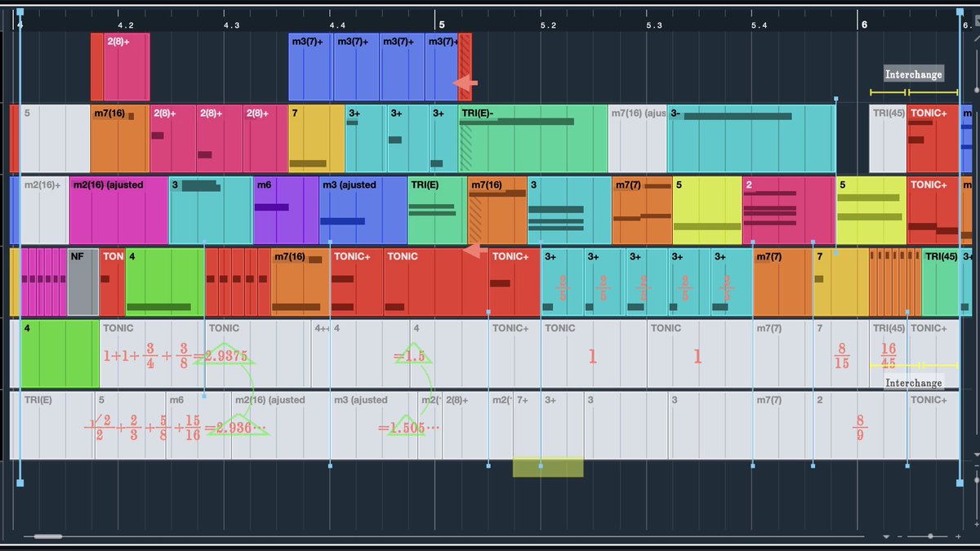Select the grey m2(16)+ clip
980x551 pixels.
coord(44,211)
